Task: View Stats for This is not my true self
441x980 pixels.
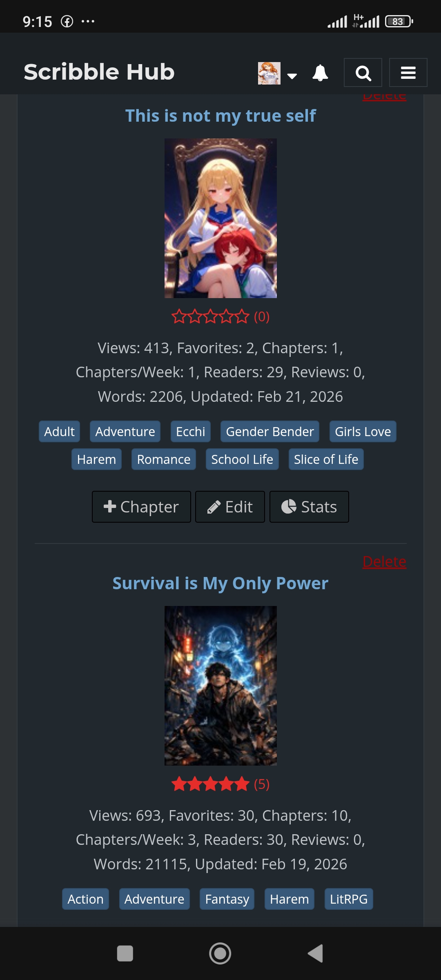Action: click(309, 507)
